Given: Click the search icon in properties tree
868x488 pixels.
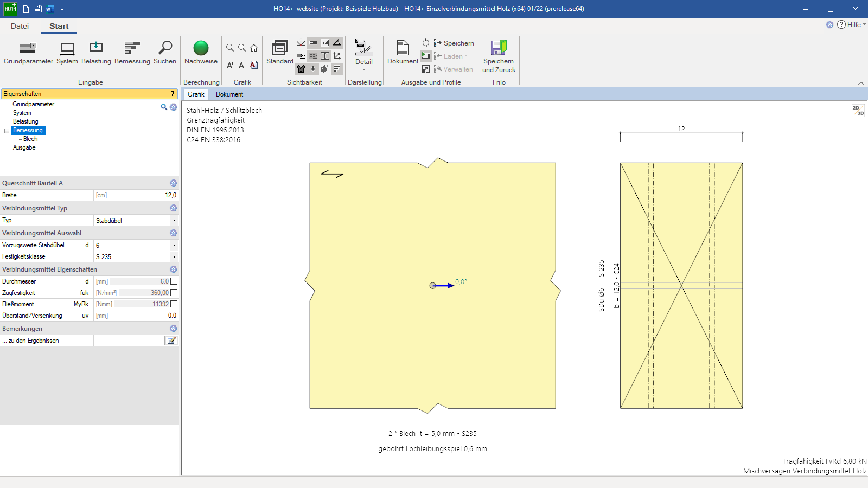Looking at the screenshot, I should [164, 107].
